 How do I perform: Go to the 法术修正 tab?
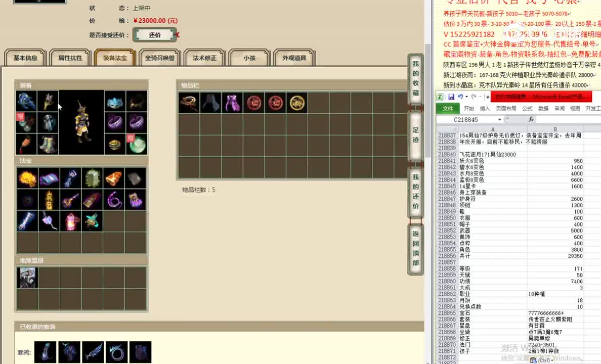pos(205,58)
